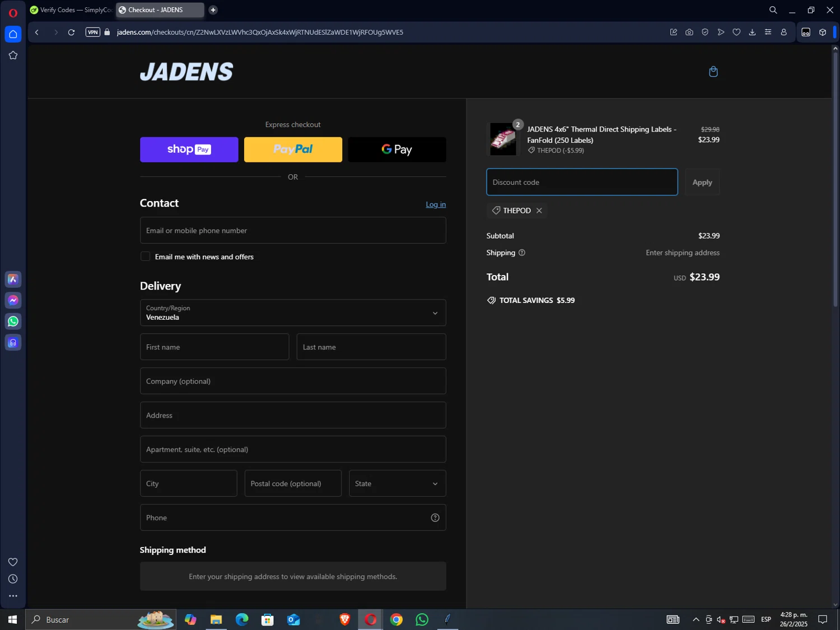Remove the THEPOD discount code tag

(x=539, y=211)
